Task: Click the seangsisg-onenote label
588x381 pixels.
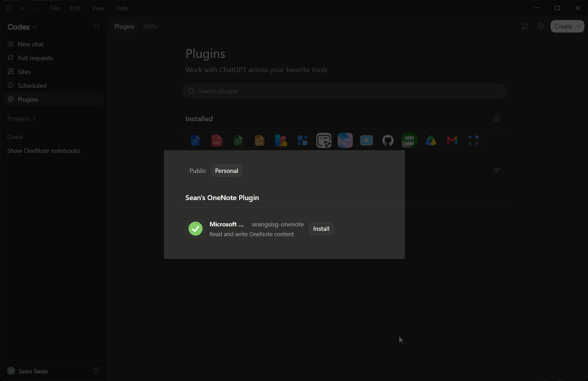Action: (278, 224)
